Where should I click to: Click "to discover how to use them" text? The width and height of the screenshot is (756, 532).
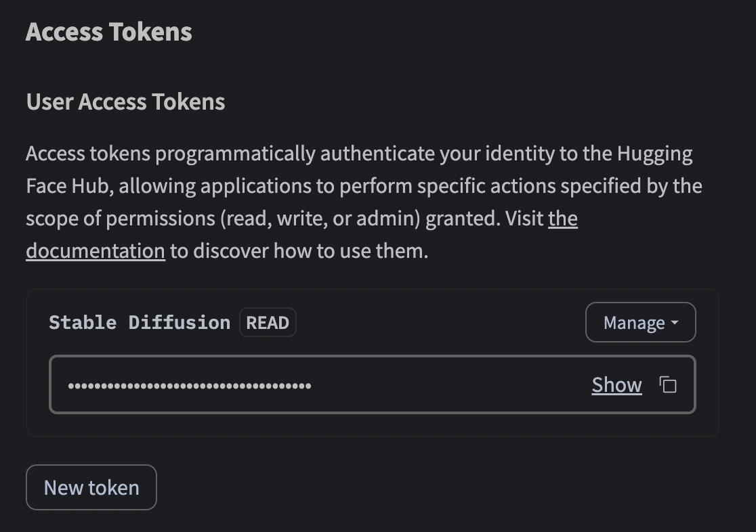tap(299, 251)
